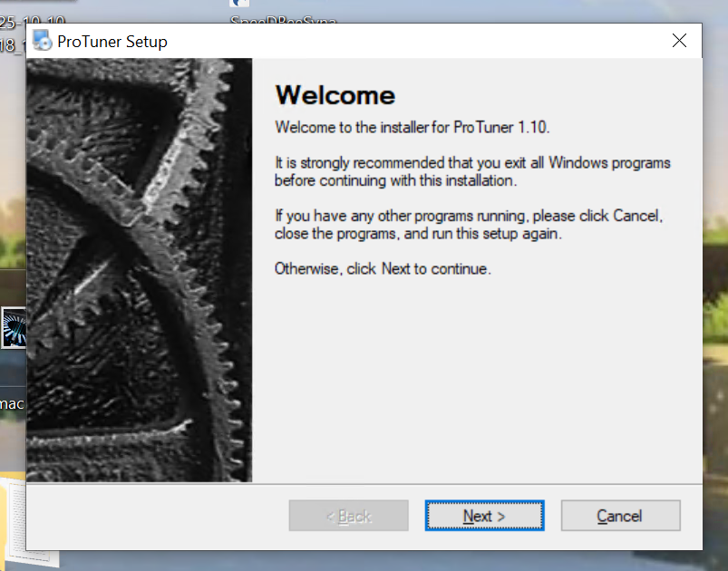Viewport: 728px width, 571px height.
Task: Close the ProTuner Setup window
Action: click(x=679, y=41)
